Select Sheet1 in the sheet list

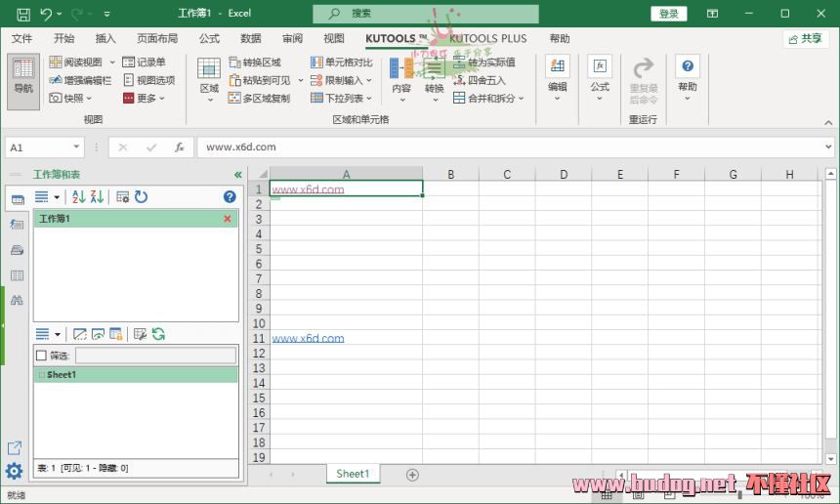136,375
